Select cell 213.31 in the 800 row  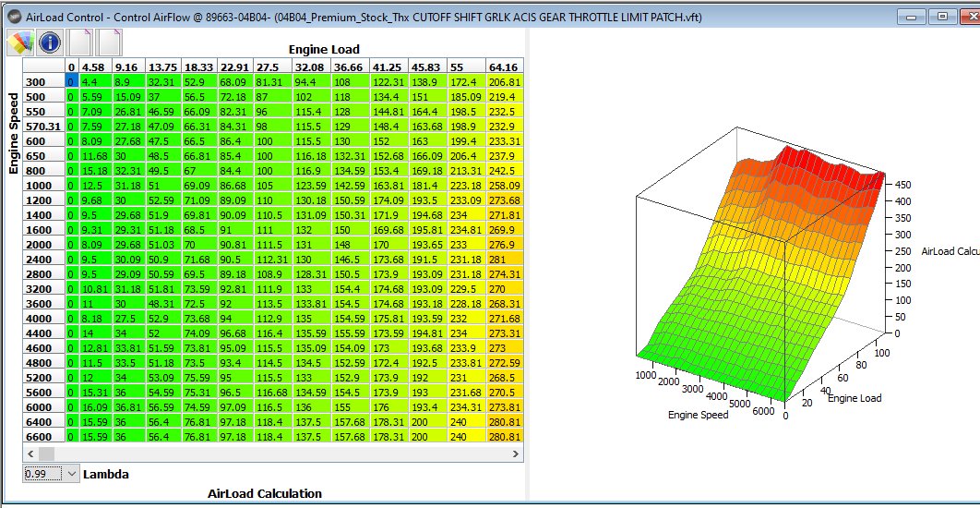click(x=467, y=170)
